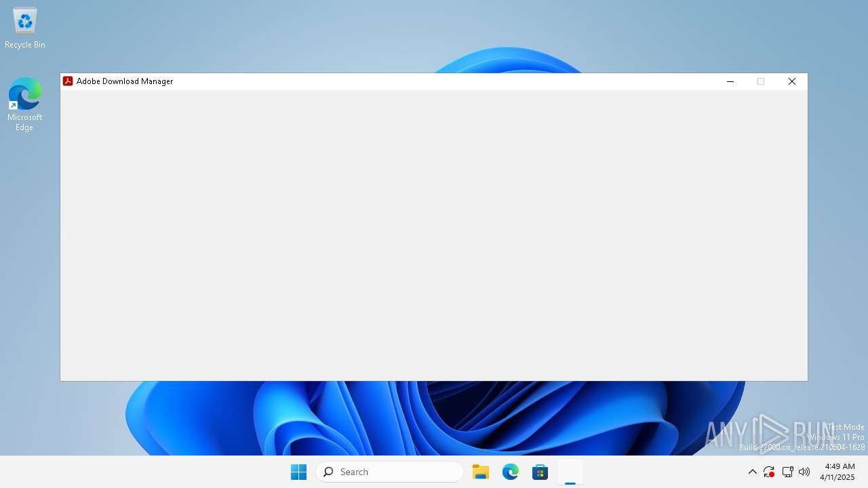
Task: Open the Windows Start menu
Action: click(298, 472)
